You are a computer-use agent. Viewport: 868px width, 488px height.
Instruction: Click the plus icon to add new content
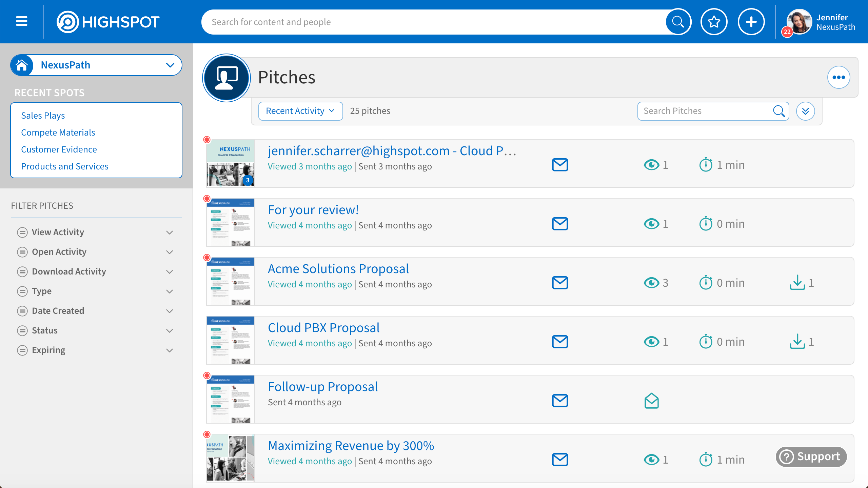[x=751, y=21]
